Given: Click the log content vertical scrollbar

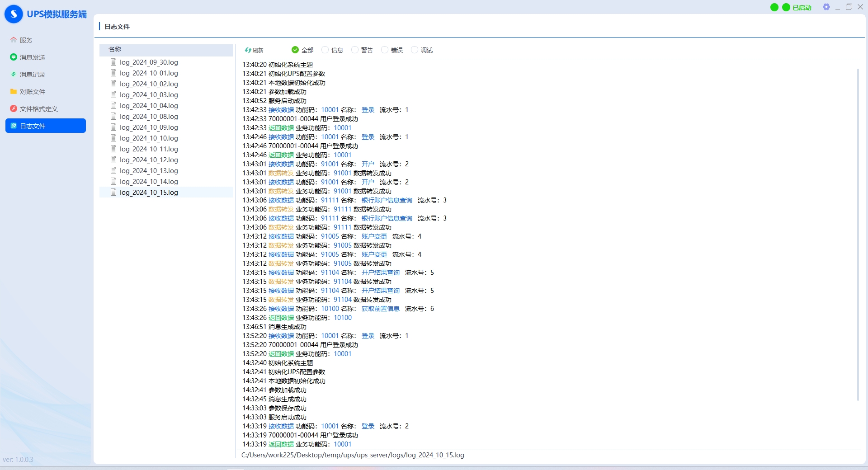Looking at the screenshot, I should (858, 234).
